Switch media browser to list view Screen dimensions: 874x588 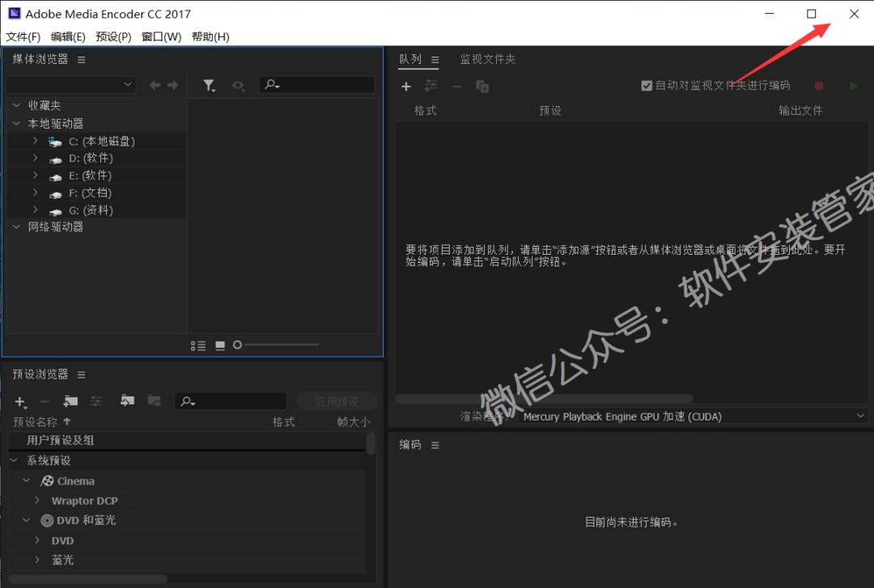pos(198,345)
